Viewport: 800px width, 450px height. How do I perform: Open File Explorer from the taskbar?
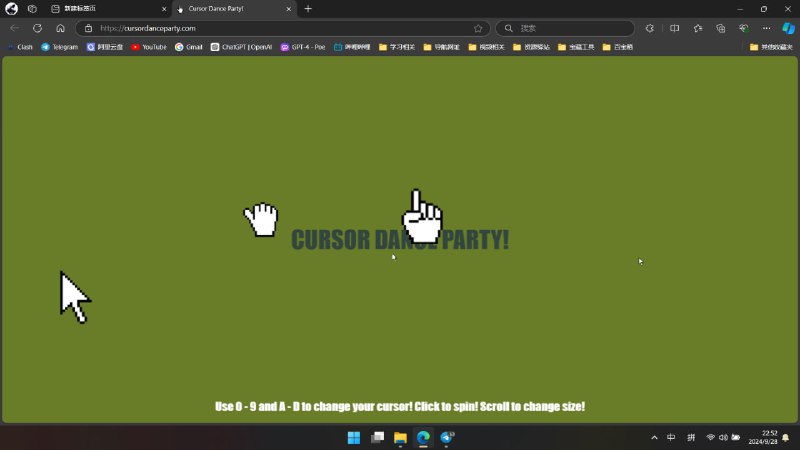[400, 438]
